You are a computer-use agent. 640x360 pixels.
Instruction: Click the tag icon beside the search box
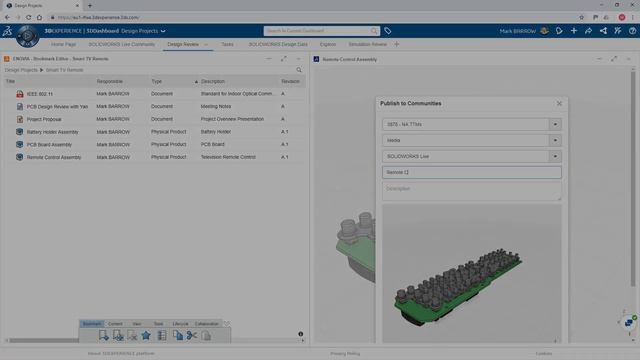[x=387, y=31]
